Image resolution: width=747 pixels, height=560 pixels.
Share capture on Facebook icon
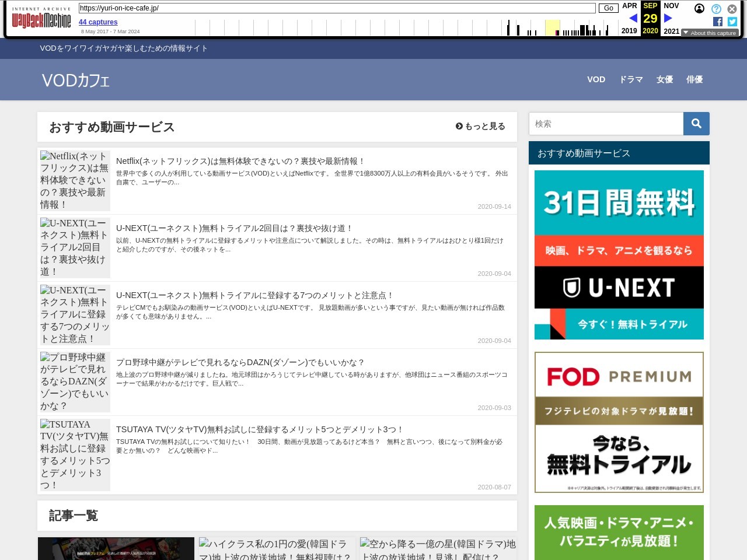[x=718, y=22]
